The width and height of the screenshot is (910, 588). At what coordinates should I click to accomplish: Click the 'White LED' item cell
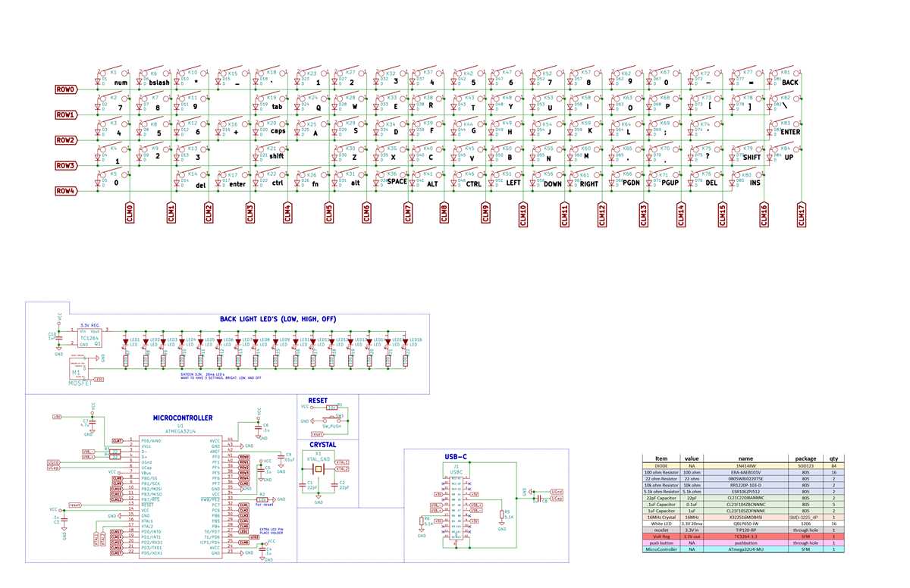click(x=661, y=523)
